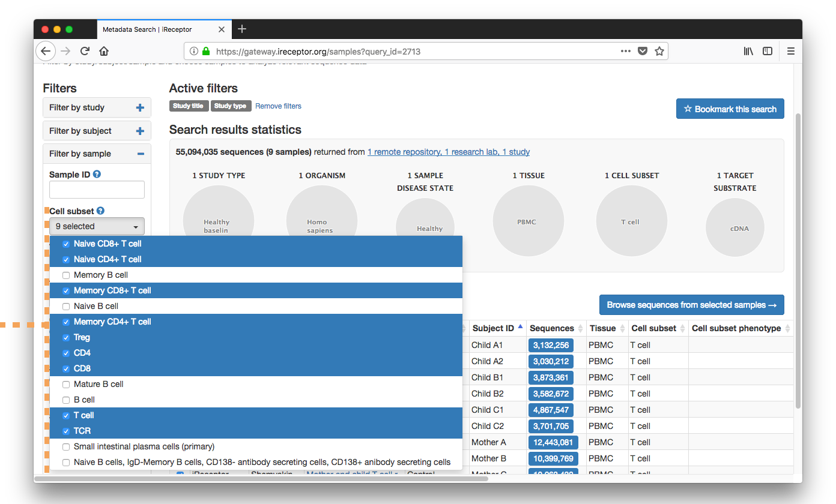Click the Study title filter tag
Image resolution: width=836 pixels, height=504 pixels.
[x=189, y=106]
